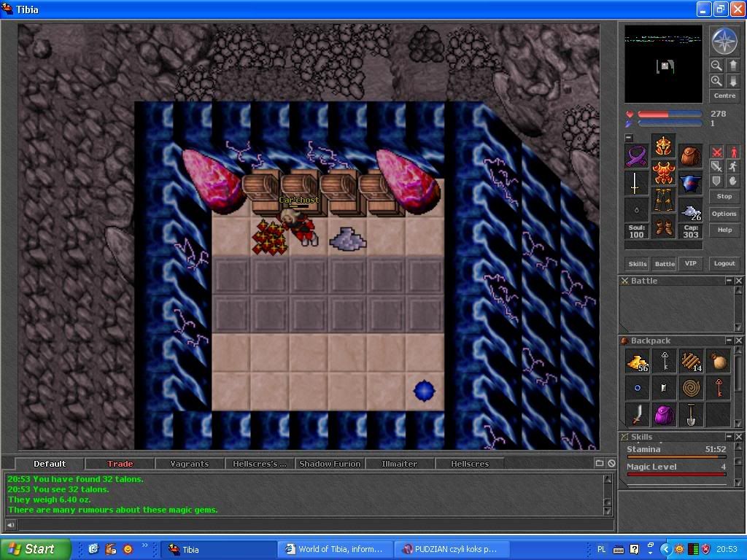Enable defensive fight mode
Screen dimensions: 747x560
(x=716, y=181)
